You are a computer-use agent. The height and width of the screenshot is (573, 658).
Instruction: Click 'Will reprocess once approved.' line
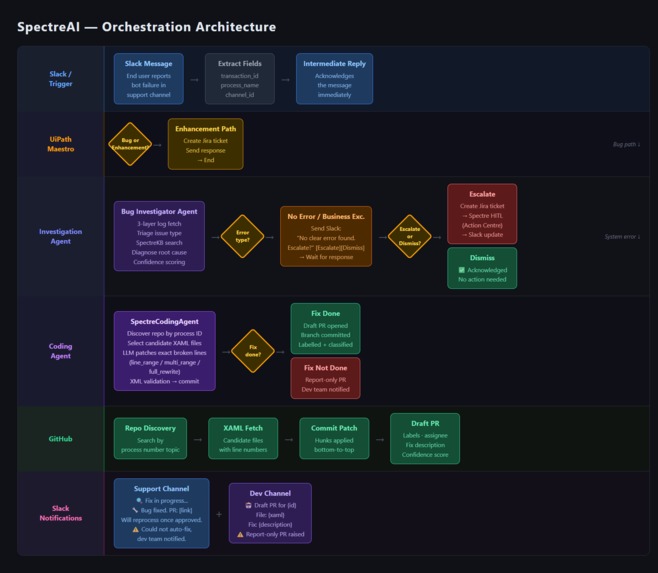pyautogui.click(x=162, y=520)
